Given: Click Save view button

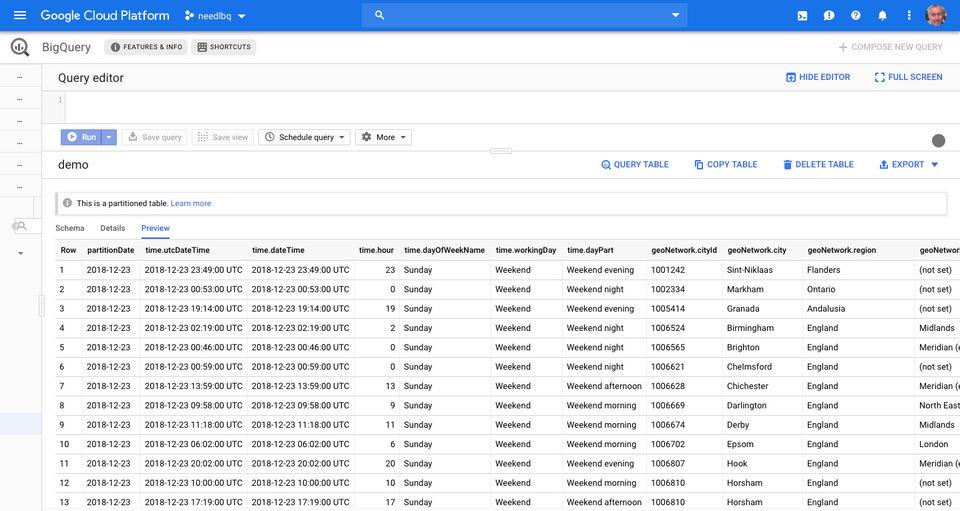Looking at the screenshot, I should (223, 137).
